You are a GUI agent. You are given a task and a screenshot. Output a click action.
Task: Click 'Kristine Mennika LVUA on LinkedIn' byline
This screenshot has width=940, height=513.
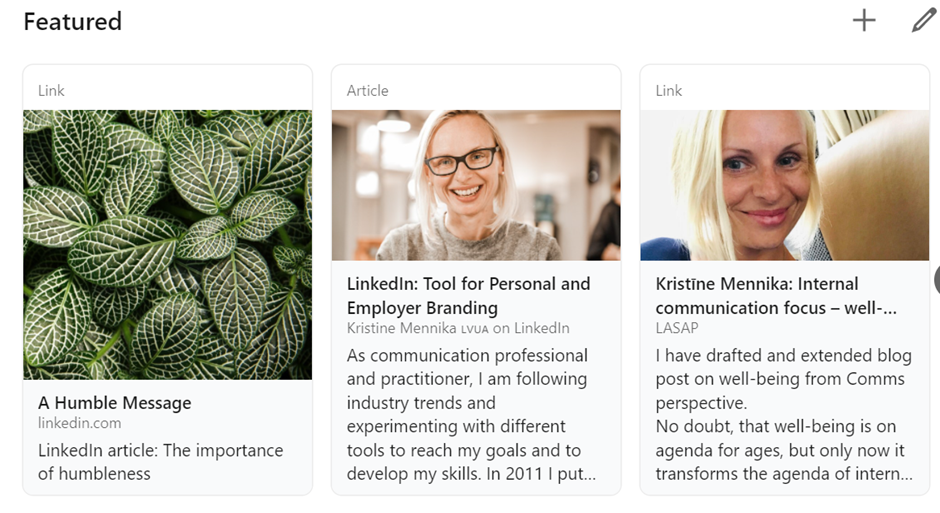pyautogui.click(x=458, y=328)
